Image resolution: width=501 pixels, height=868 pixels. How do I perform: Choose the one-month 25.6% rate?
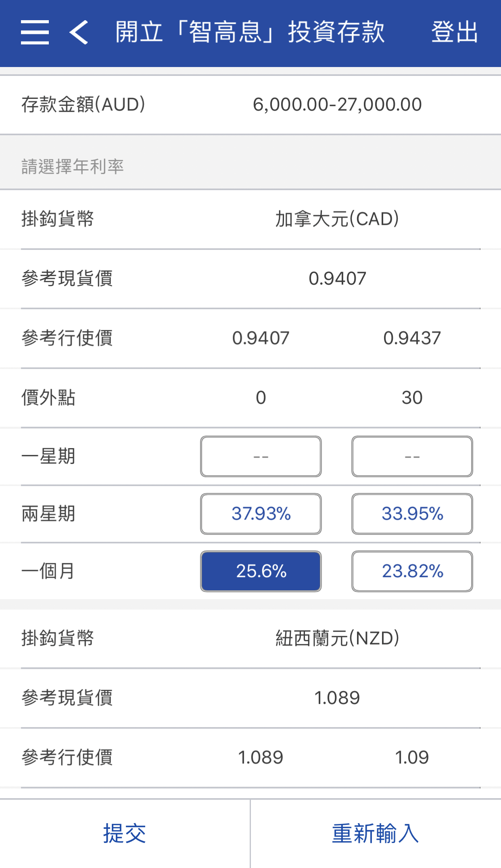coord(261,571)
